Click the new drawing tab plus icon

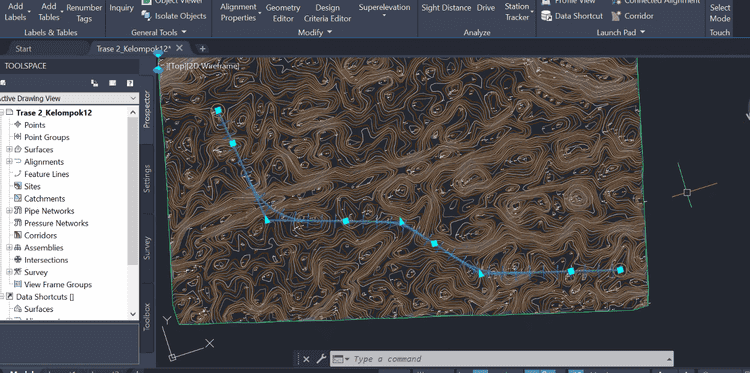(x=202, y=48)
